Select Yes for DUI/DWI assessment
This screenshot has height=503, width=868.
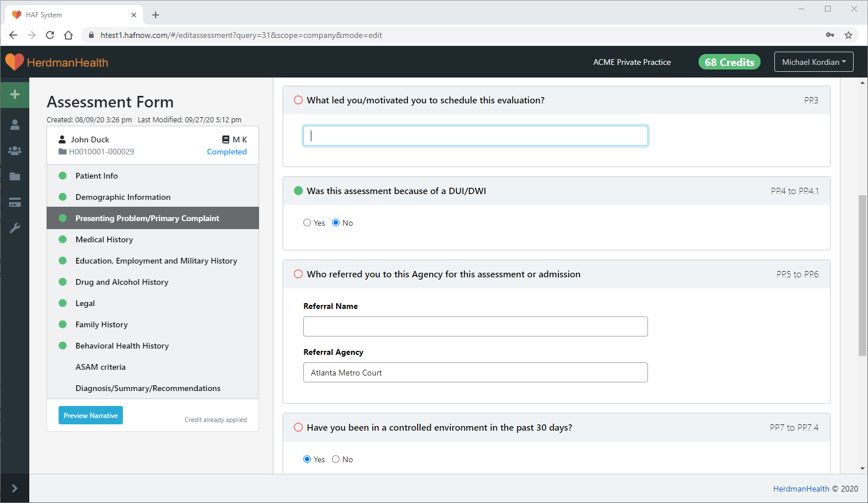point(307,223)
